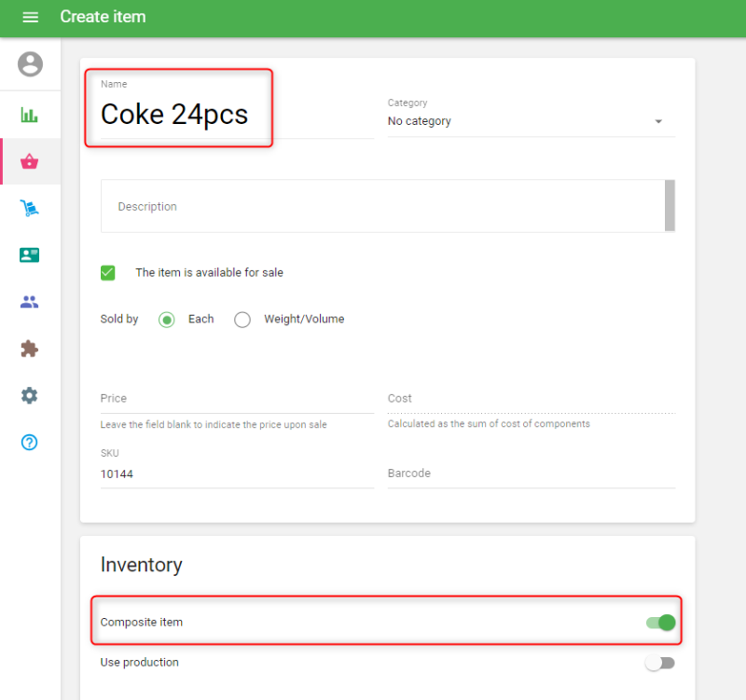Open the Settings gear icon

click(30, 395)
